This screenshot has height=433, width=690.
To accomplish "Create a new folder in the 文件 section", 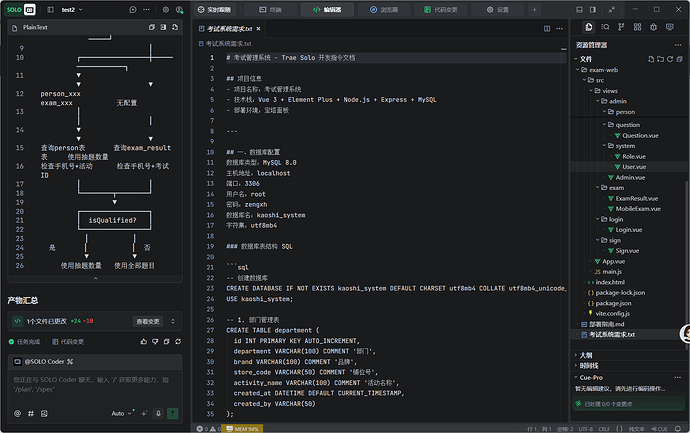I will (660, 59).
